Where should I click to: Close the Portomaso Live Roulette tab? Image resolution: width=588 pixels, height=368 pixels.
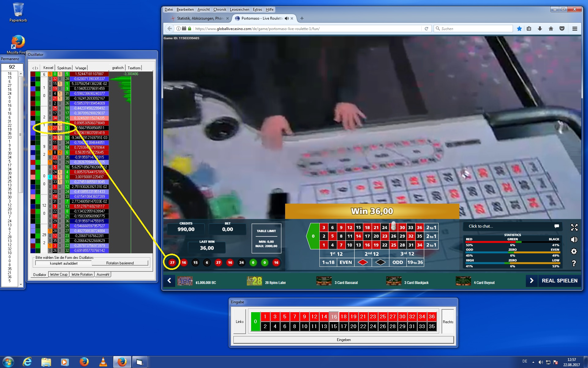292,18
